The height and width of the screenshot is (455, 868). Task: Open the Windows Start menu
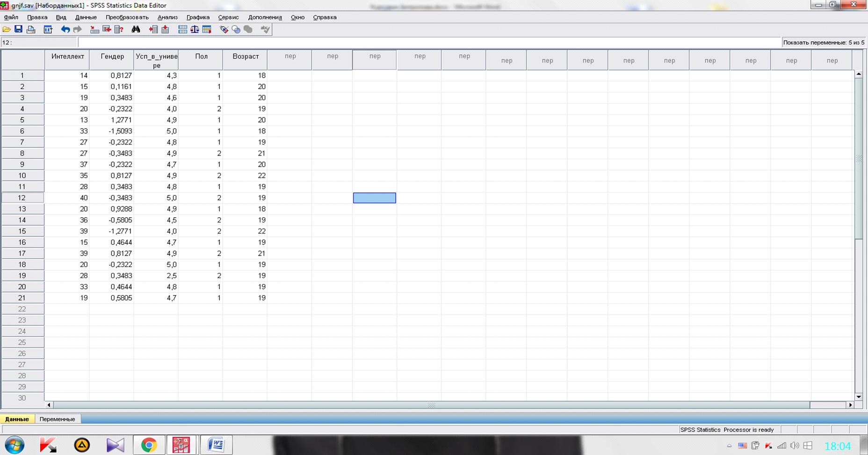[14, 445]
